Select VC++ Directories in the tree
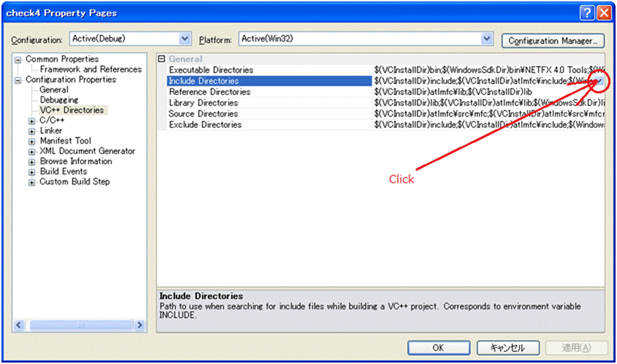 [x=72, y=110]
